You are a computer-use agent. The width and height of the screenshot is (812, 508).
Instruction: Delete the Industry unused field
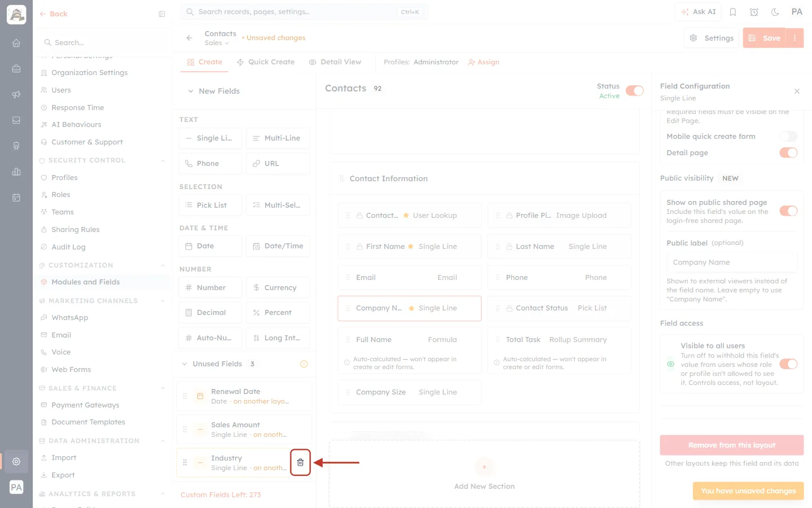(x=301, y=462)
